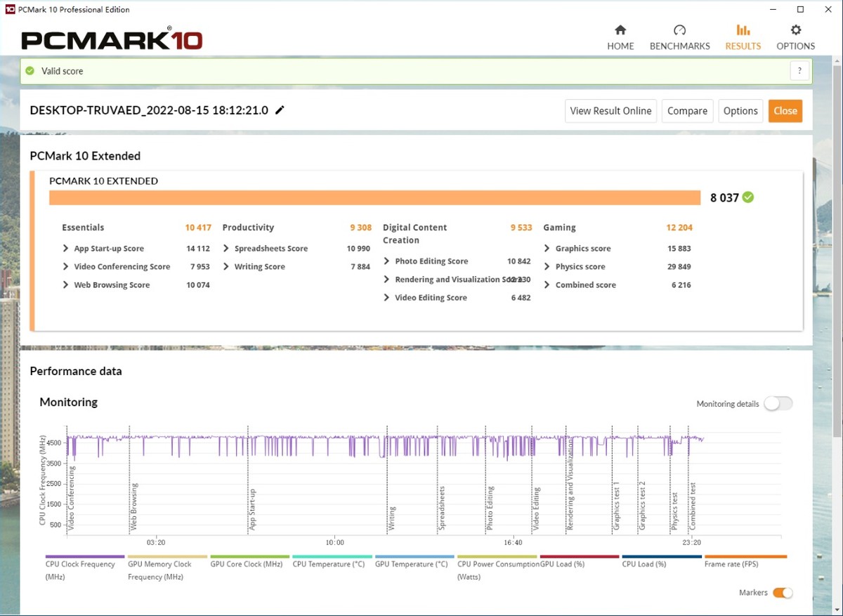Viewport: 843px width, 616px height.
Task: Click the Compare button
Action: pos(687,111)
